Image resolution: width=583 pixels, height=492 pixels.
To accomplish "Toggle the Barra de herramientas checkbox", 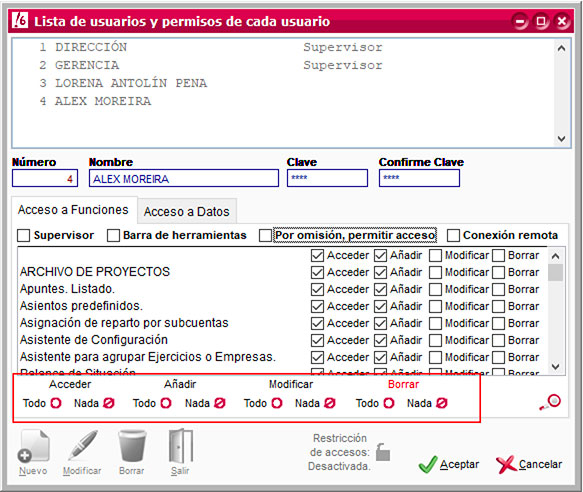I will click(x=113, y=235).
